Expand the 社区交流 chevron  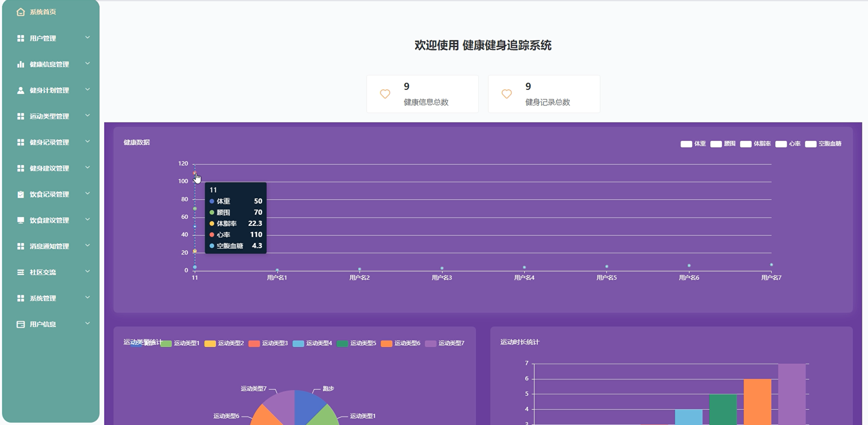tap(87, 271)
